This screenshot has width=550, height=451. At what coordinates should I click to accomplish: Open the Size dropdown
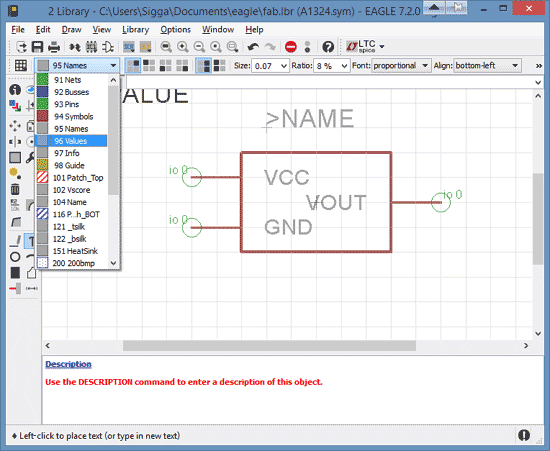point(270,66)
